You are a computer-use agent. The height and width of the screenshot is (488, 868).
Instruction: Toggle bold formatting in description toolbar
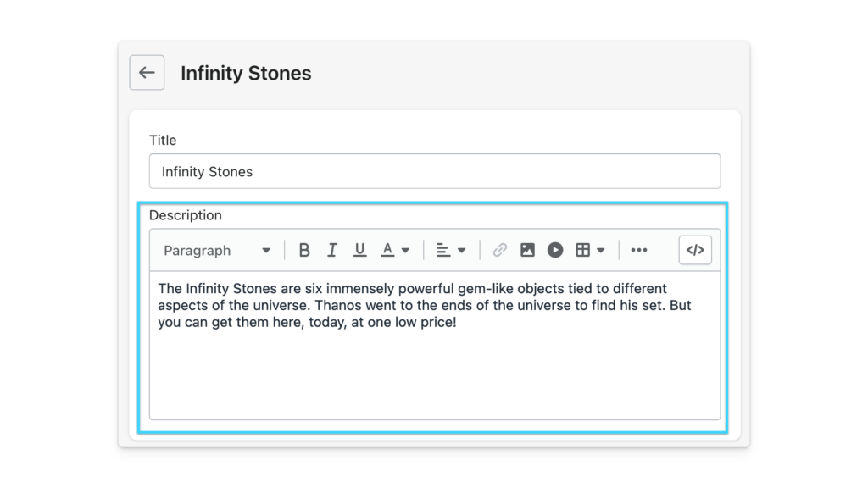pos(304,250)
